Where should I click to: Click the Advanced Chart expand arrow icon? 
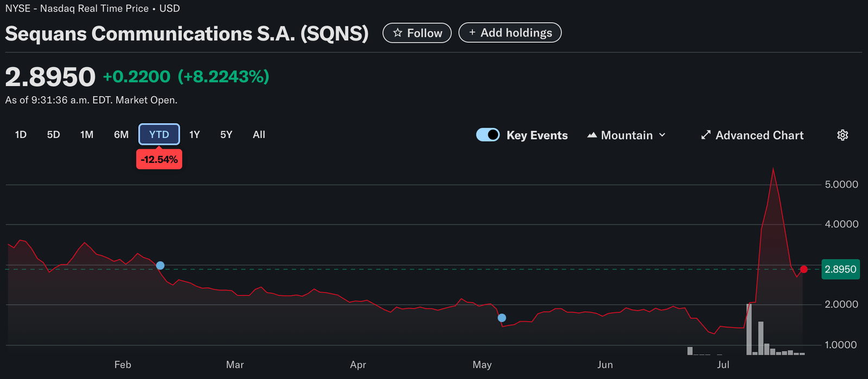point(705,135)
